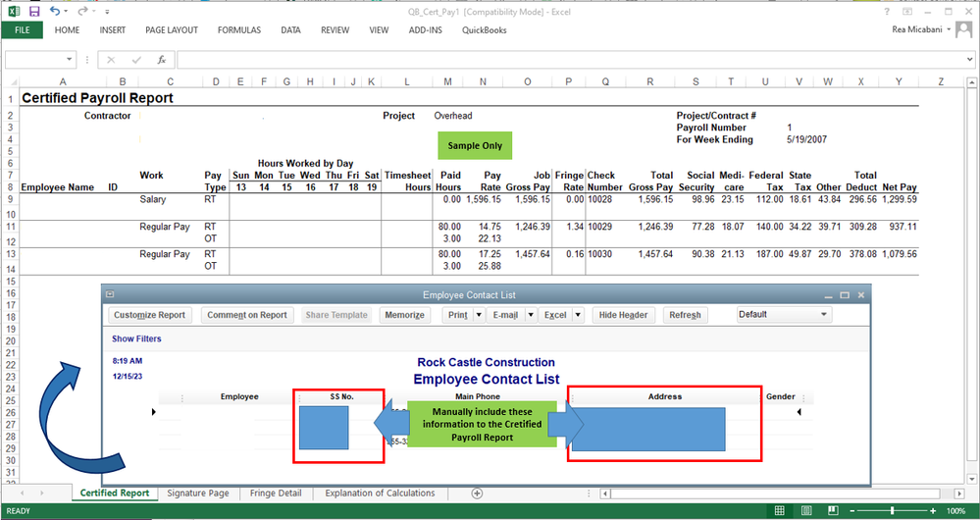Open the Undo history dropdown arrow
This screenshot has width=980, height=520.
66,12
